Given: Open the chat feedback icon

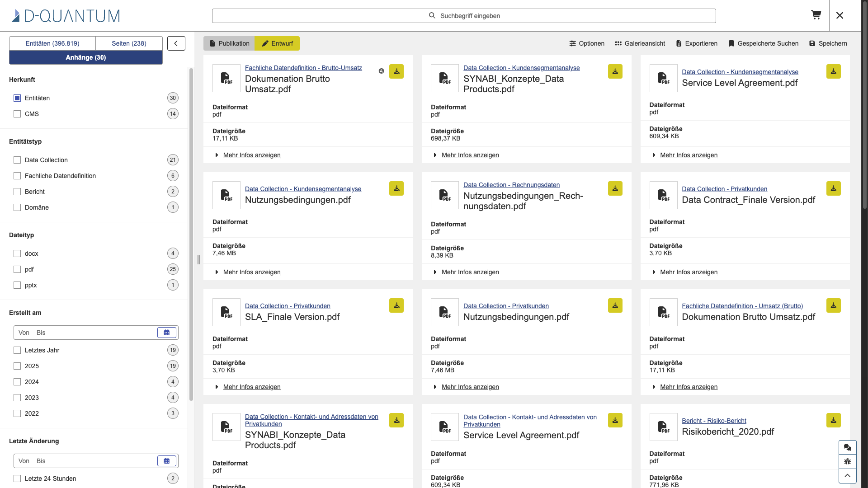Looking at the screenshot, I should (847, 447).
